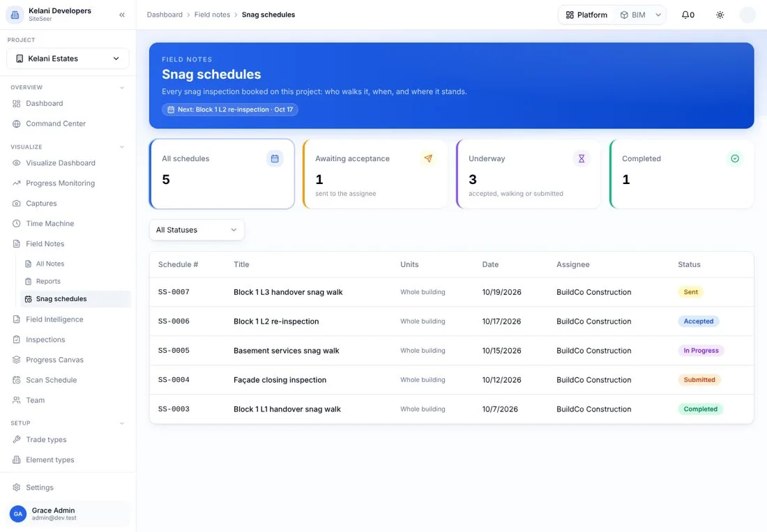The height and width of the screenshot is (532, 767).
Task: Toggle light/dark theme sun icon
Action: (720, 15)
